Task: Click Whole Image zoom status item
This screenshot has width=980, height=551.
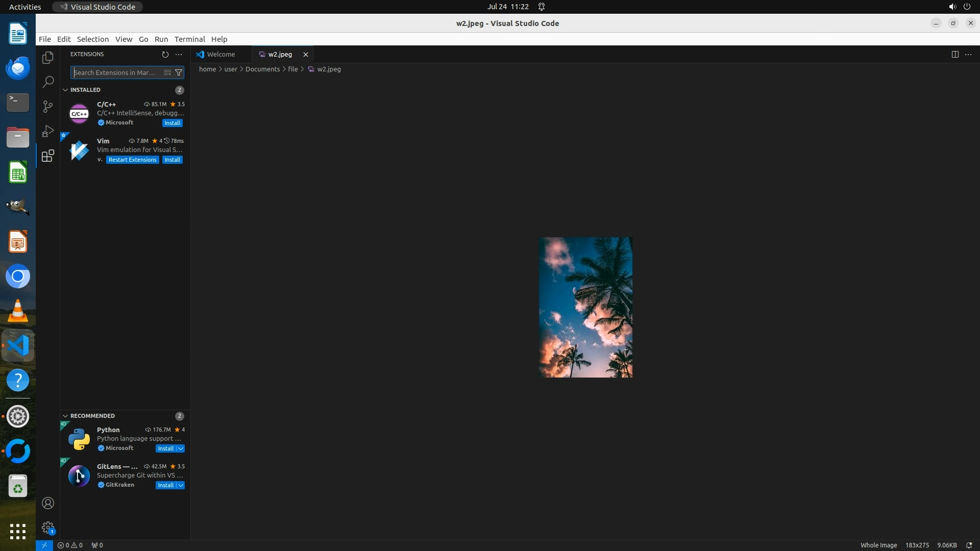Action: (x=878, y=545)
